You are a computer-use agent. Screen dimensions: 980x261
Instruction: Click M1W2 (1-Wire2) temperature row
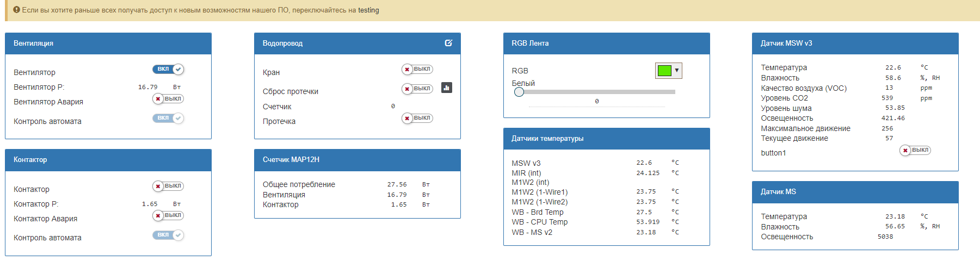607,202
